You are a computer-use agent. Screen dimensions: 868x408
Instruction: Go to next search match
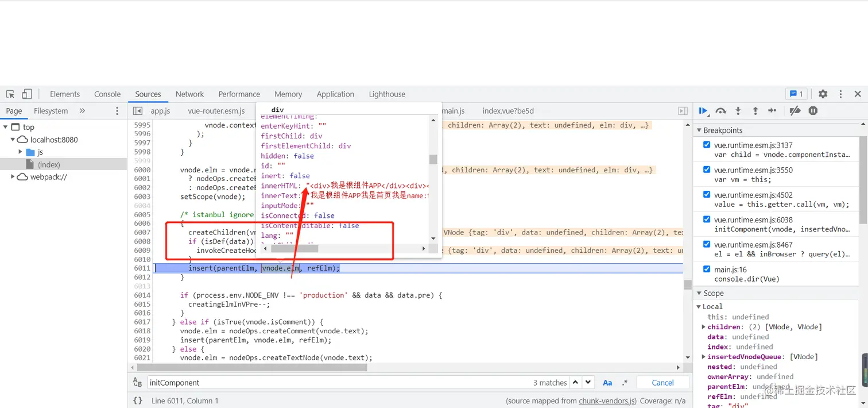click(x=588, y=383)
